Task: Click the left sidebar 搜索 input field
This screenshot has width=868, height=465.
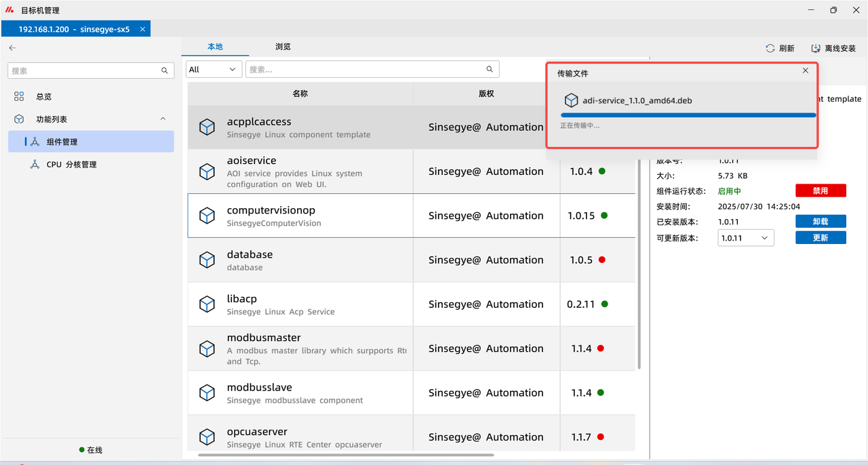Action: (84, 70)
